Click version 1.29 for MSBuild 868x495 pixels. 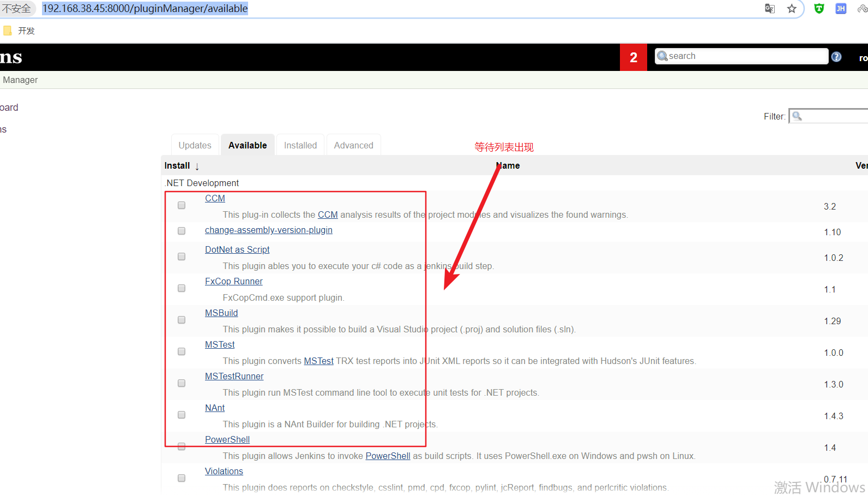(833, 321)
